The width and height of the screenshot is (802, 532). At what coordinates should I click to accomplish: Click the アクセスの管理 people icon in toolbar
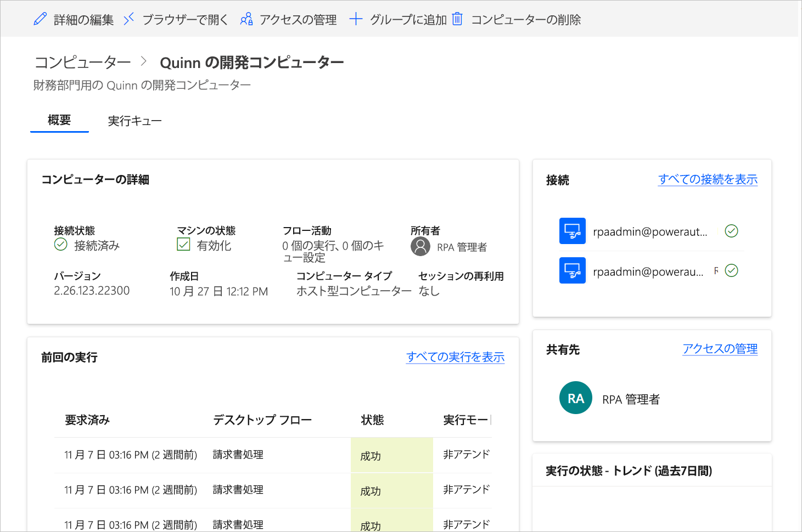click(x=246, y=19)
